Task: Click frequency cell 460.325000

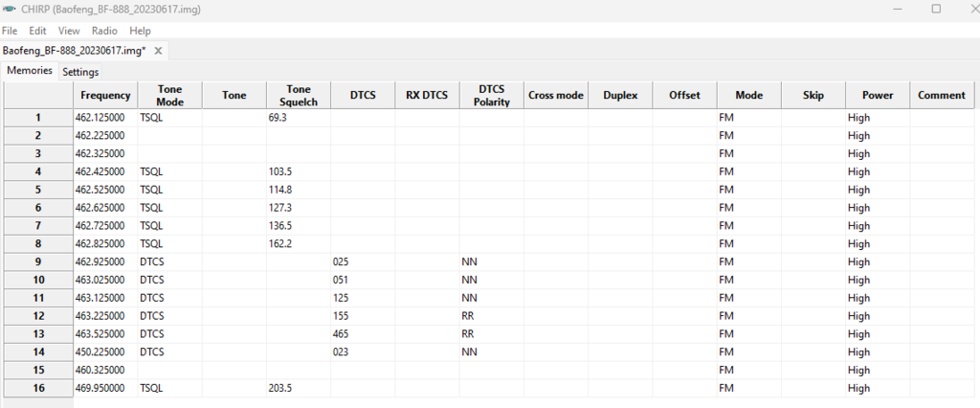Action: 105,371
